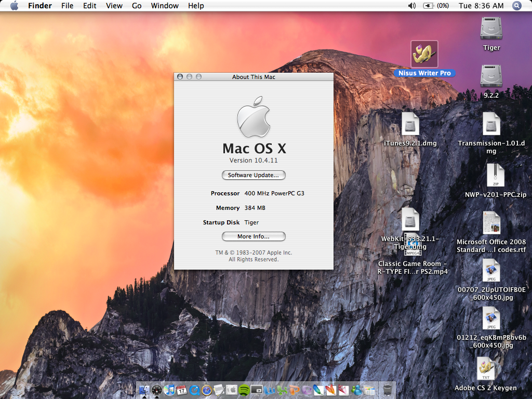Open TextEdit from the Dock

[219, 390]
